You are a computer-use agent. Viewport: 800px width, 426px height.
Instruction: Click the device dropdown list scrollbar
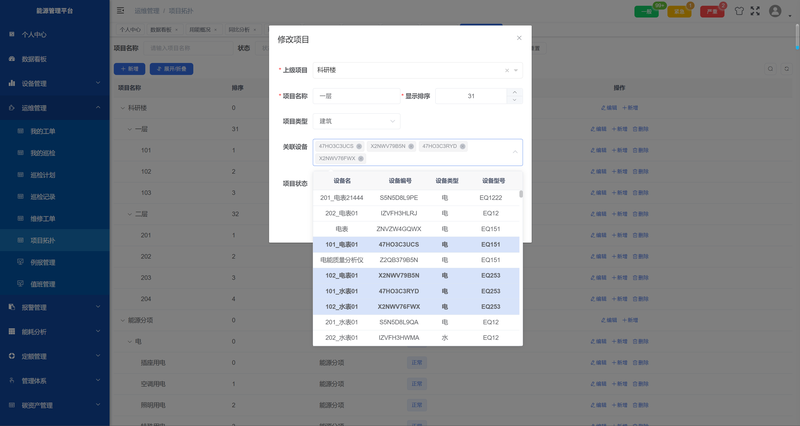(521, 194)
